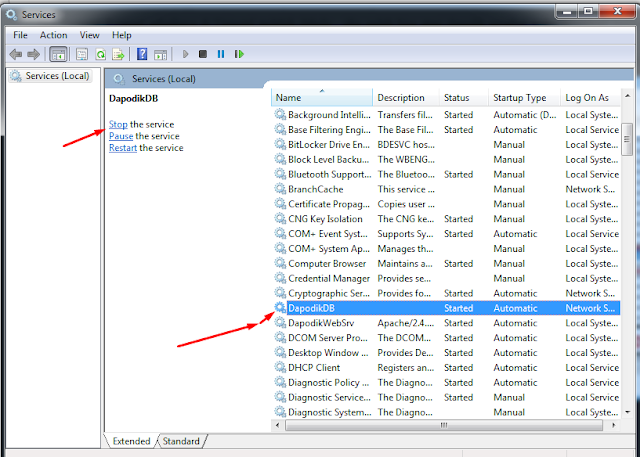Viewport: 640px width, 457px height.
Task: Click horizontal scrollbar right arrow
Action: 613,425
